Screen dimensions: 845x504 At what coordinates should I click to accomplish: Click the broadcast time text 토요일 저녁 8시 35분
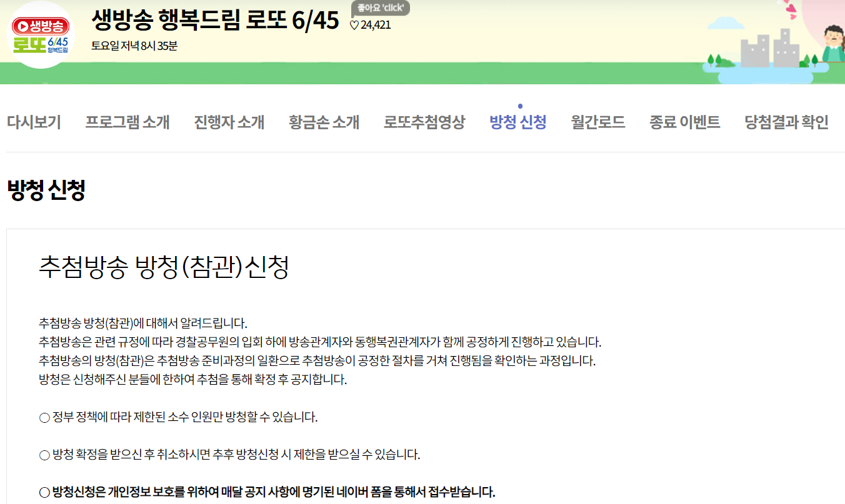134,46
